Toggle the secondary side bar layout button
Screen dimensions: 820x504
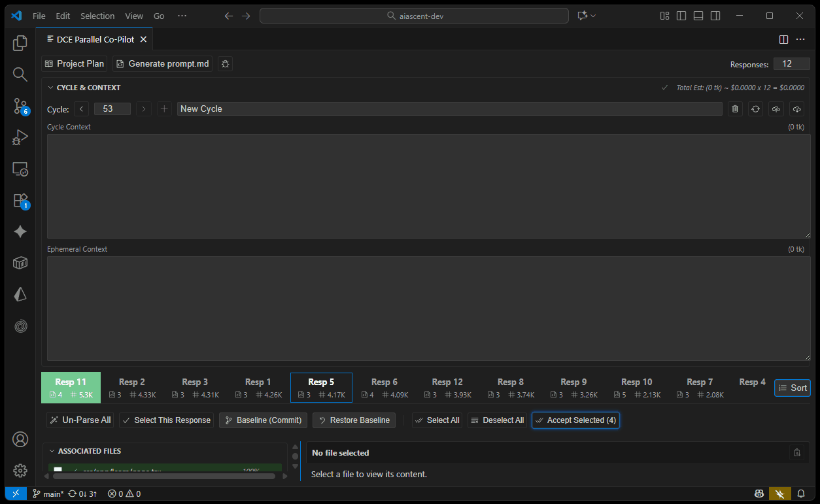point(715,16)
